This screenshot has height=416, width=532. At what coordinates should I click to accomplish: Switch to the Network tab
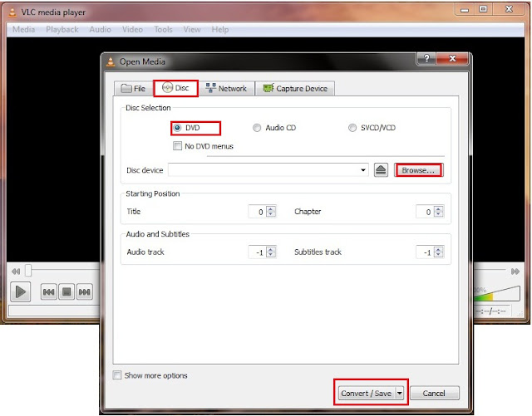[x=226, y=89]
